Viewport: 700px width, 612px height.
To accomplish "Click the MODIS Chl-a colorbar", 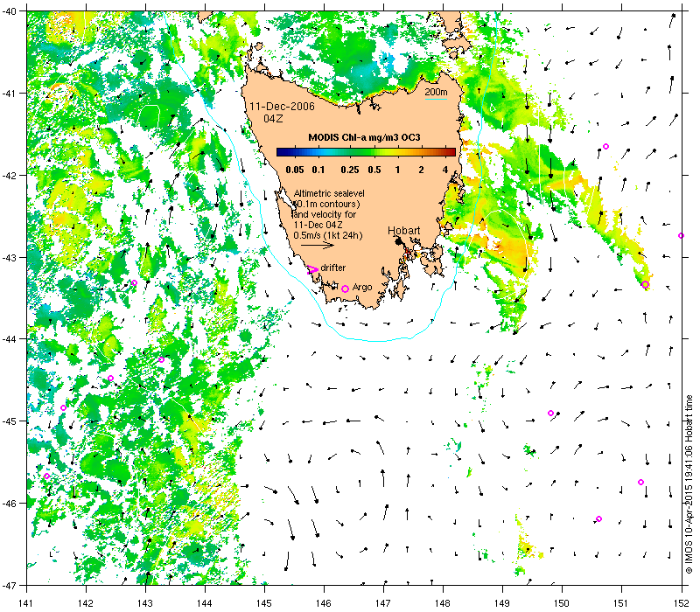I will (366, 152).
